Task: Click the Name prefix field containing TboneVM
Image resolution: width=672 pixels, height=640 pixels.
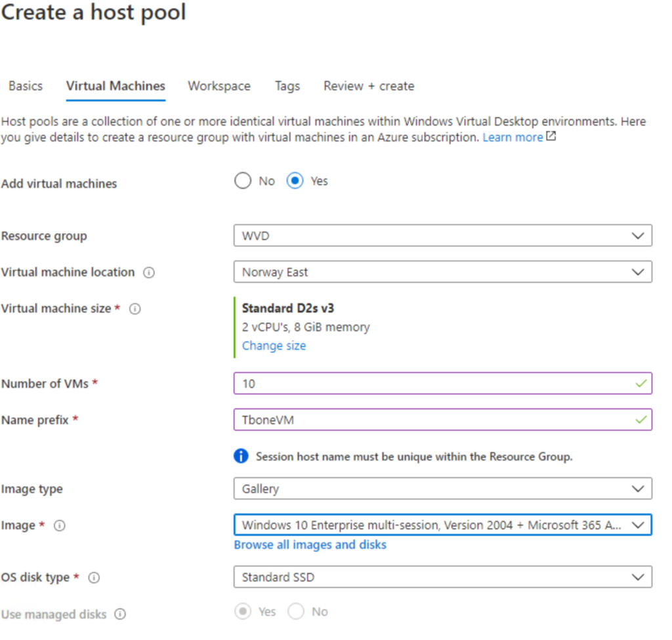Action: [x=443, y=420]
